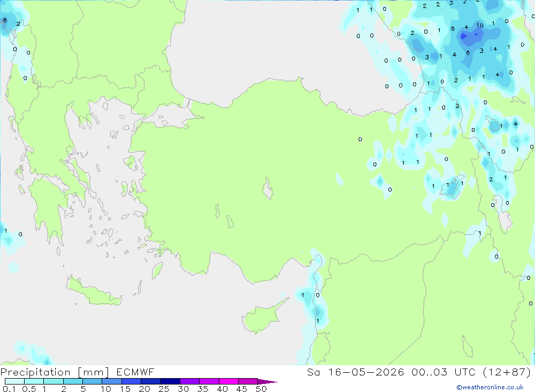Click the '0.5' legend label
Image resolution: width=535 pixels, height=392 pixels.
[x=29, y=389]
